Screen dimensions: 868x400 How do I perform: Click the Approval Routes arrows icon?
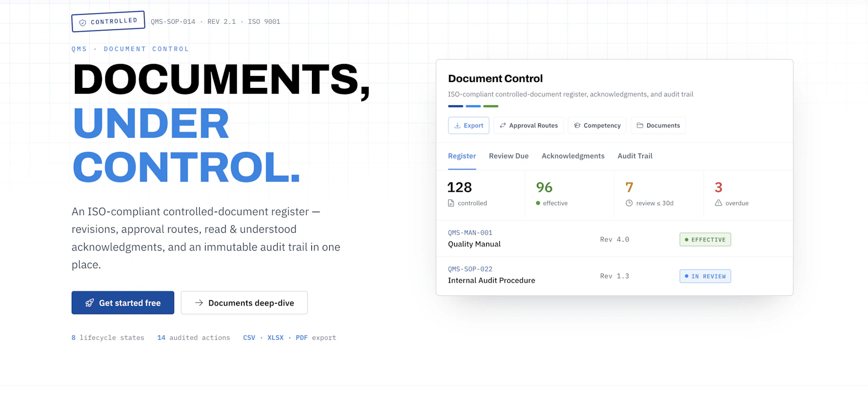[x=503, y=125]
